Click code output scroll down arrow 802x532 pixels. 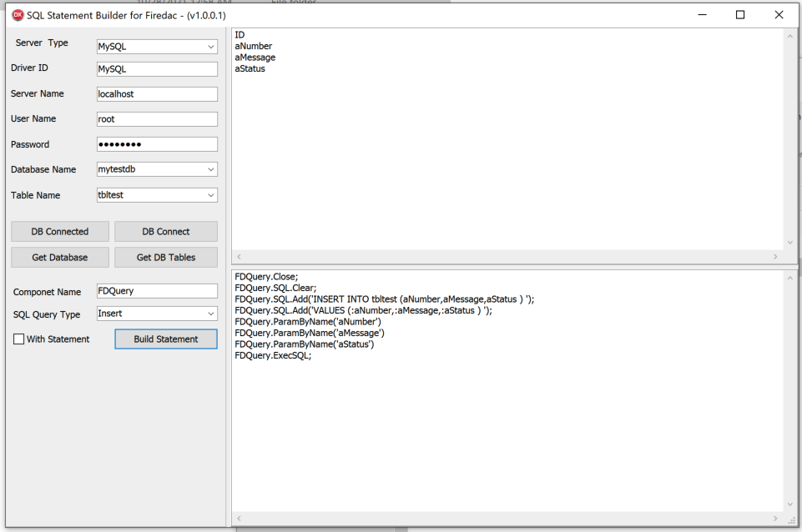(789, 504)
